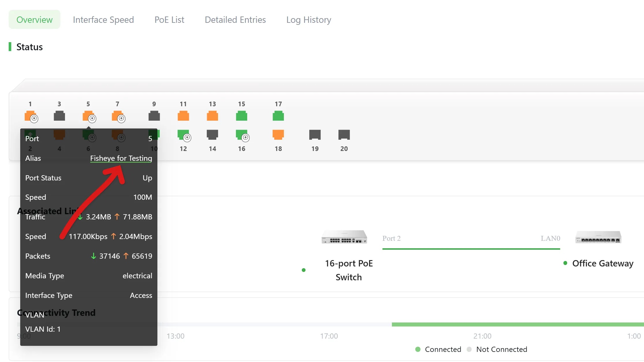Click the Fisheye for Testing alias link

click(x=121, y=158)
